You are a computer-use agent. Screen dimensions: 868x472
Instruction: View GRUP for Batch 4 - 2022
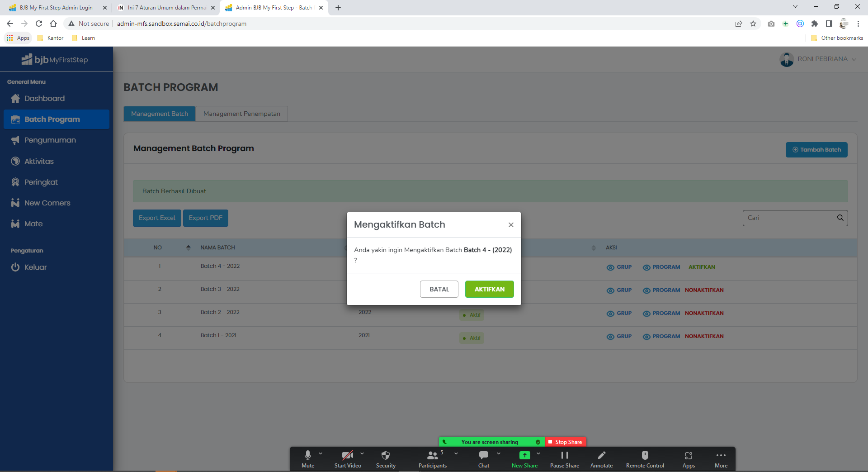tap(619, 267)
